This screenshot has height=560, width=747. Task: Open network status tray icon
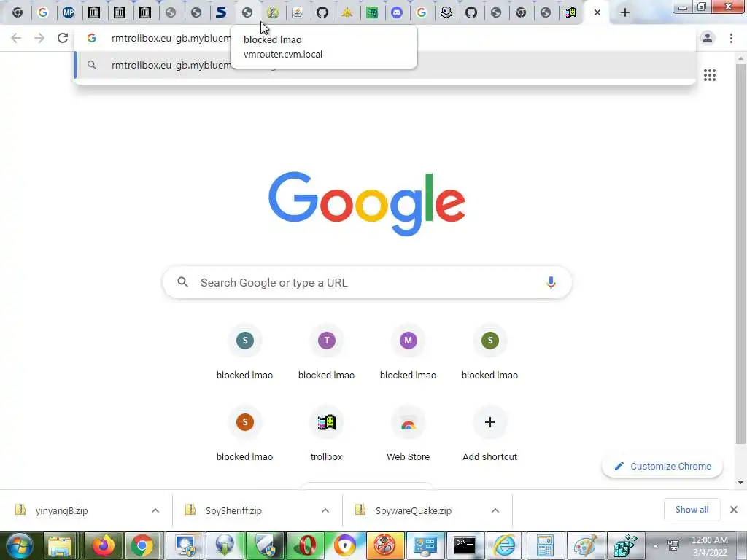pos(673,545)
